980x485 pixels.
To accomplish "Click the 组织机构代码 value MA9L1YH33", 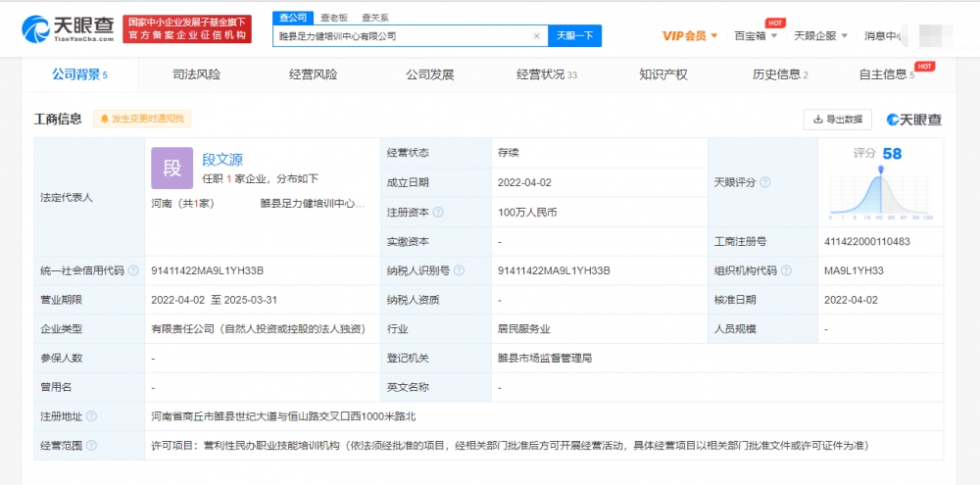I will pos(854,271).
